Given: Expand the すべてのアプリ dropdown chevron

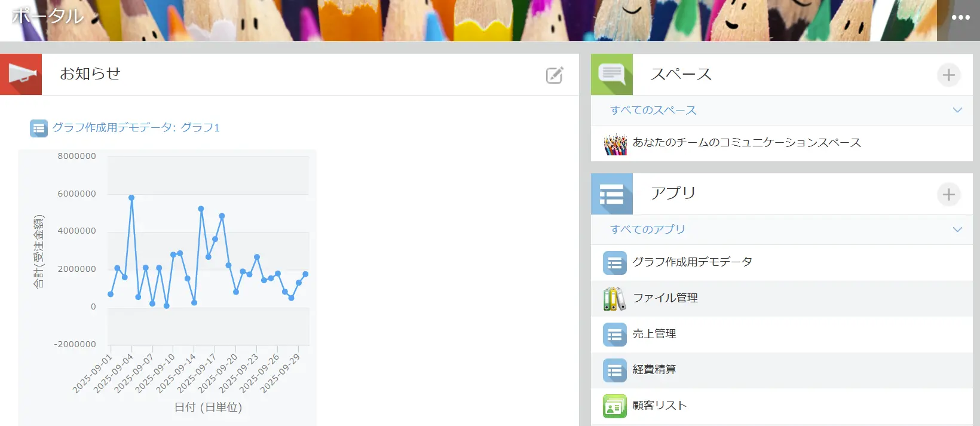Looking at the screenshot, I should 957,229.
